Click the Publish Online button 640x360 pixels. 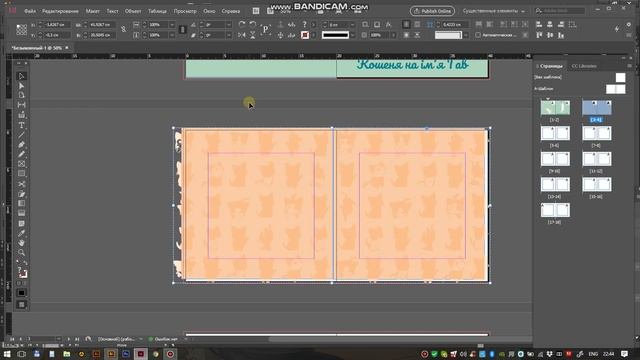coord(432,11)
